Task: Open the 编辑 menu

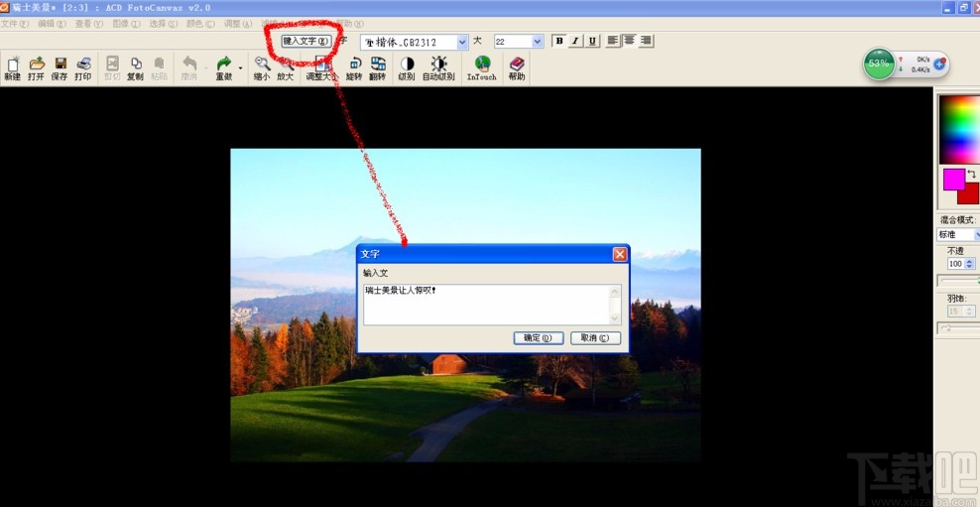Action: (x=52, y=24)
